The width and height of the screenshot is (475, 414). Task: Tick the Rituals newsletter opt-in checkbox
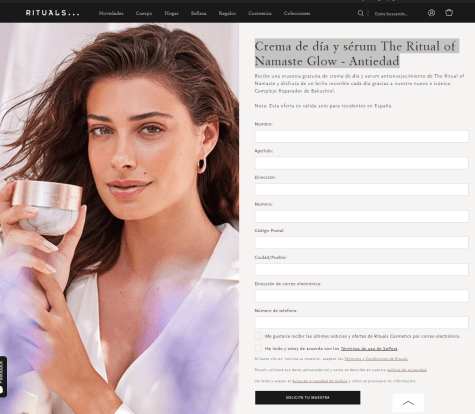point(258,336)
